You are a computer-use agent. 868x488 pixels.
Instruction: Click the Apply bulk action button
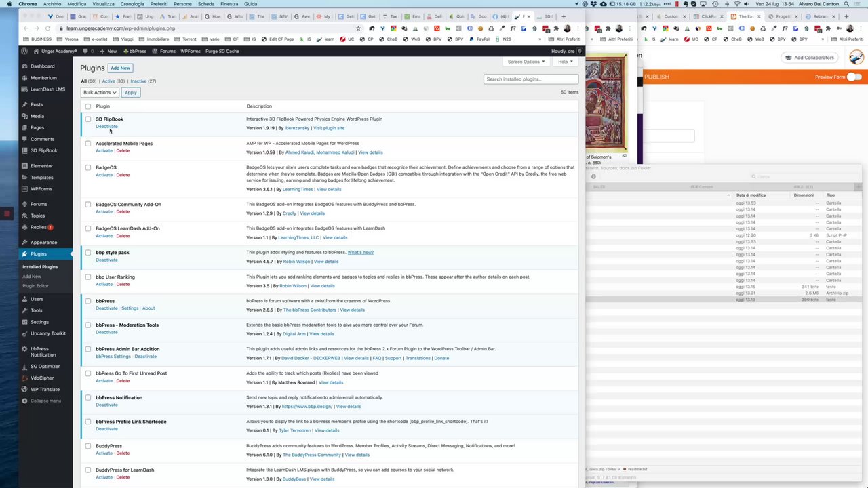point(130,92)
